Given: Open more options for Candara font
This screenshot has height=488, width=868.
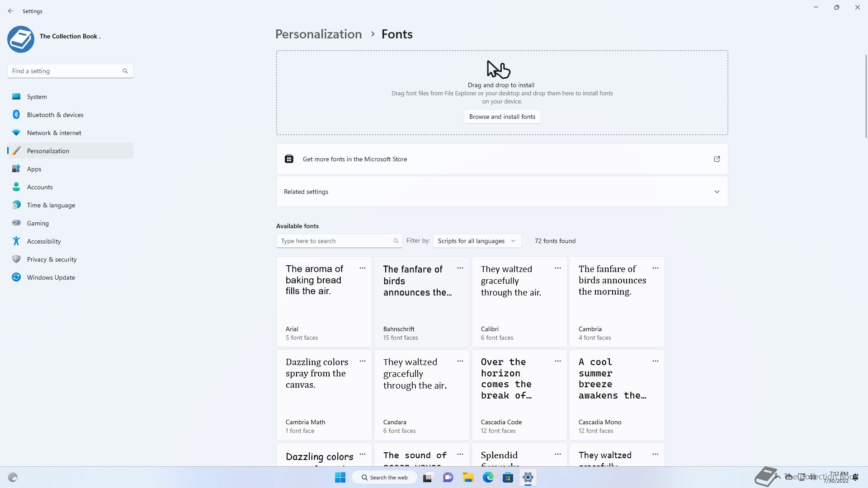Looking at the screenshot, I should click(460, 361).
